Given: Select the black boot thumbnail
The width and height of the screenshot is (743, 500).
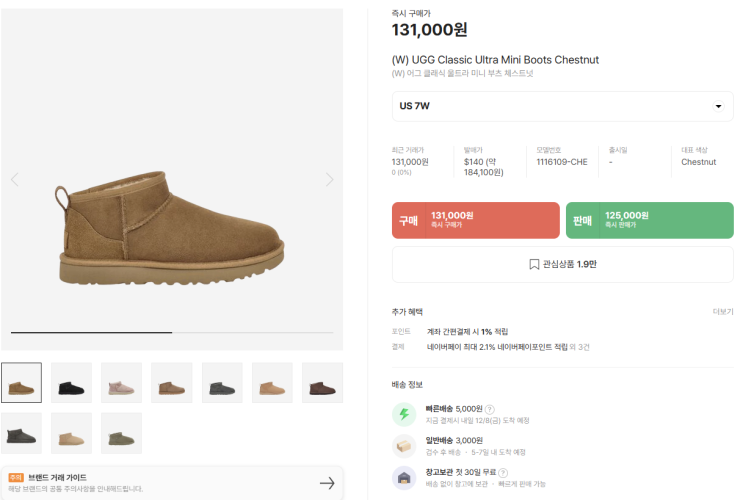Looking at the screenshot, I should coord(71,383).
